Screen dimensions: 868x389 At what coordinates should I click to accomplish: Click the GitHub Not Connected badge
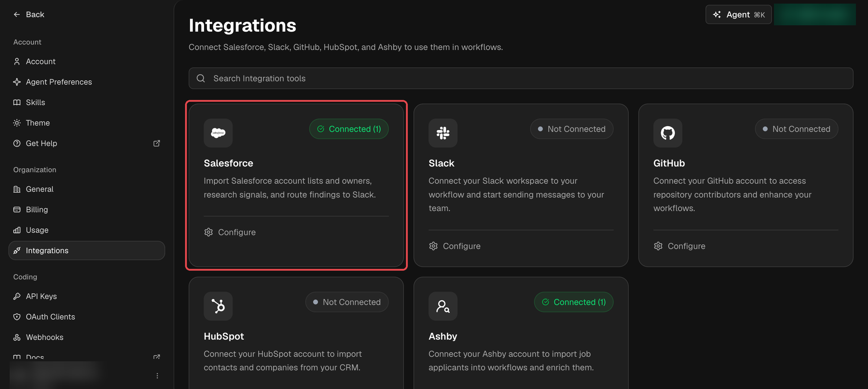click(796, 129)
